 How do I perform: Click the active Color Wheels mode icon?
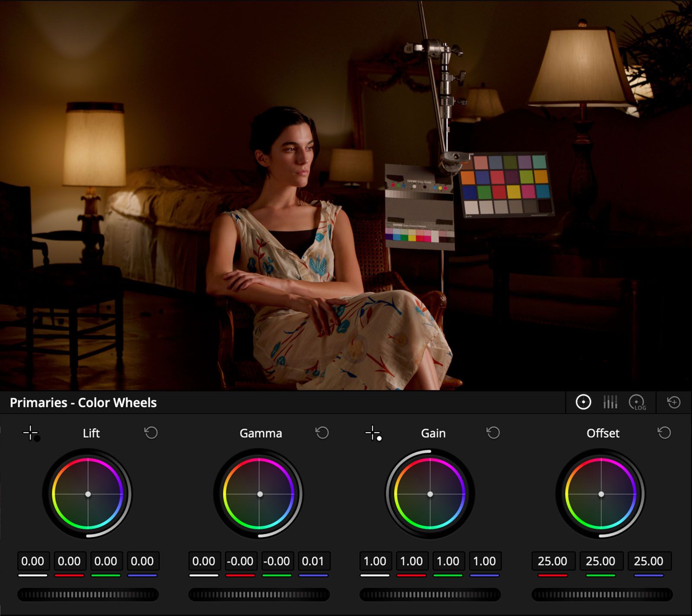click(x=583, y=402)
